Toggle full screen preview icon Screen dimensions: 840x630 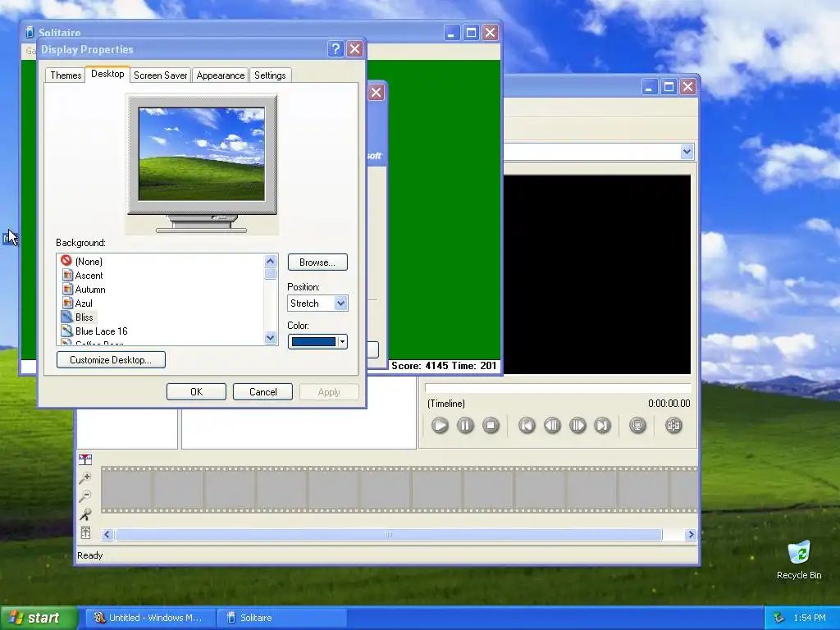click(637, 426)
